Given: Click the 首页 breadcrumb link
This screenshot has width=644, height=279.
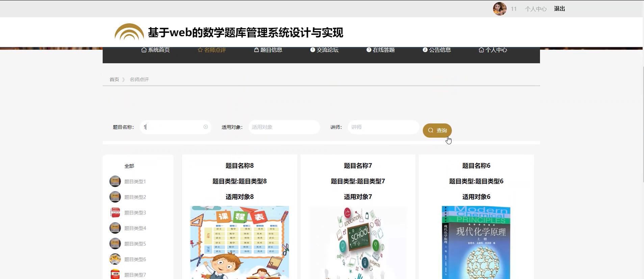Looking at the screenshot, I should coord(114,79).
